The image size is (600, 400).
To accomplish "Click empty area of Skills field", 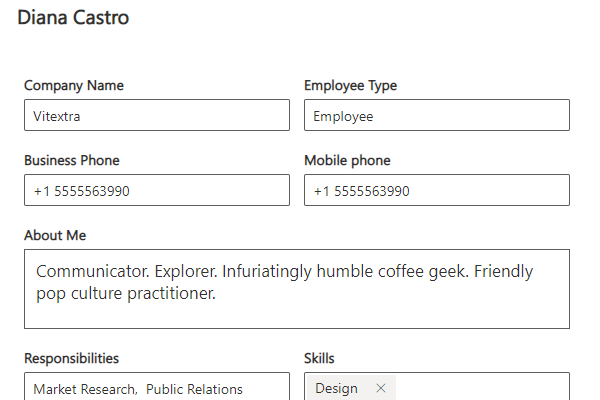I will tap(482, 387).
